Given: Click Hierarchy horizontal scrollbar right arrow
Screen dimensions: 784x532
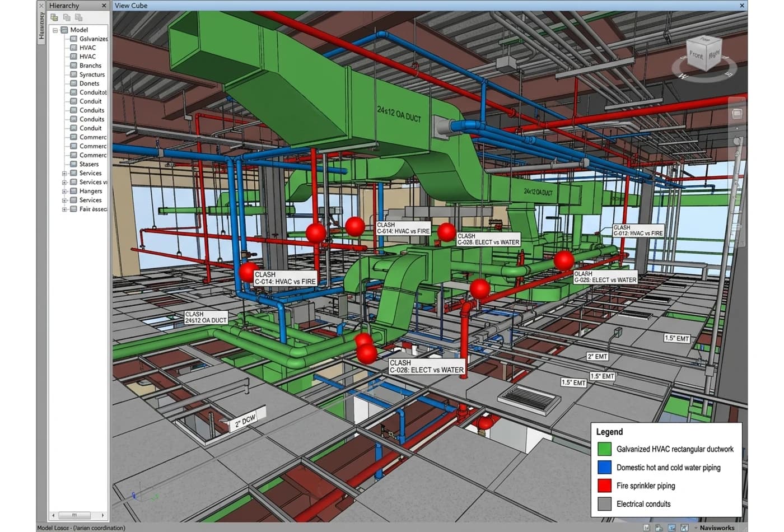Looking at the screenshot, I should (102, 515).
